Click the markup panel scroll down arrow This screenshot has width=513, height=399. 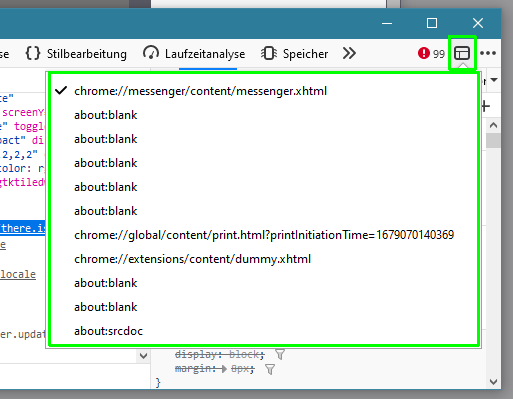pyautogui.click(x=144, y=356)
